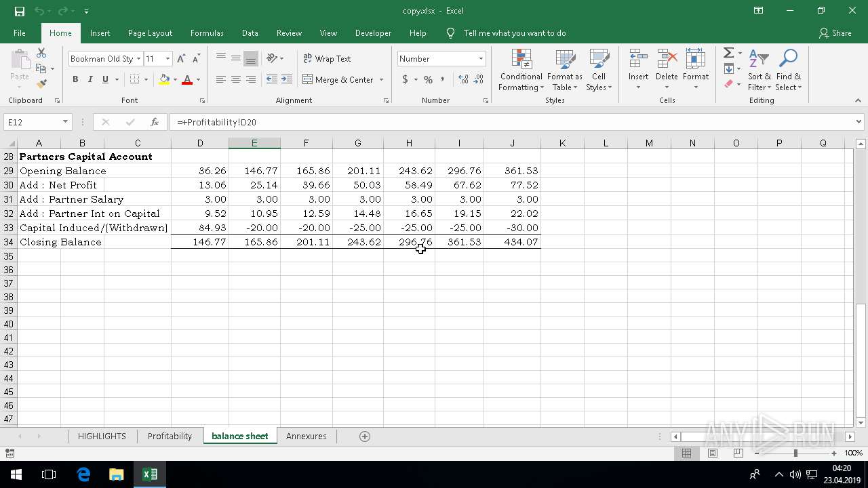Screen dimensions: 868x488
Task: Decrease the cell indent
Action: coord(272,79)
